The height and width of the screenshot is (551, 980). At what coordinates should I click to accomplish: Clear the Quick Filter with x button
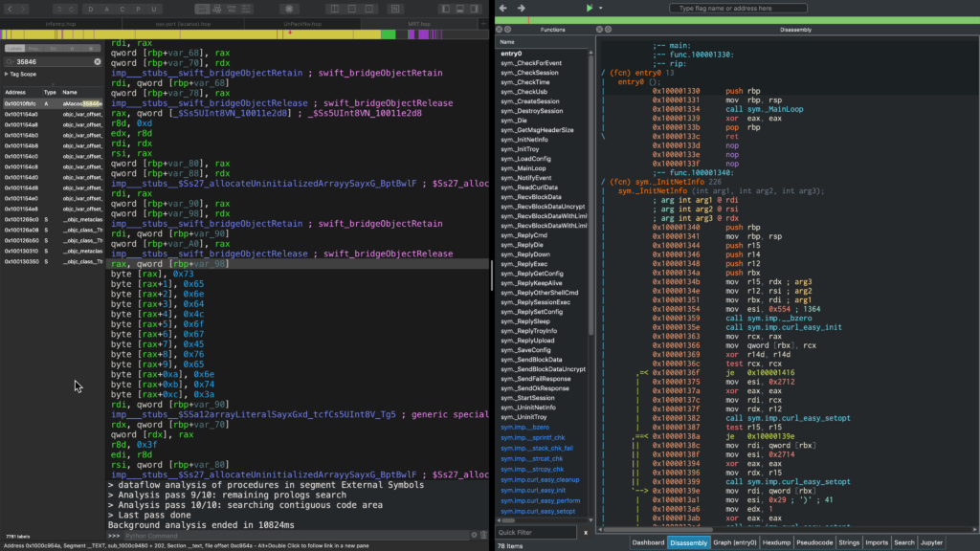[586, 532]
